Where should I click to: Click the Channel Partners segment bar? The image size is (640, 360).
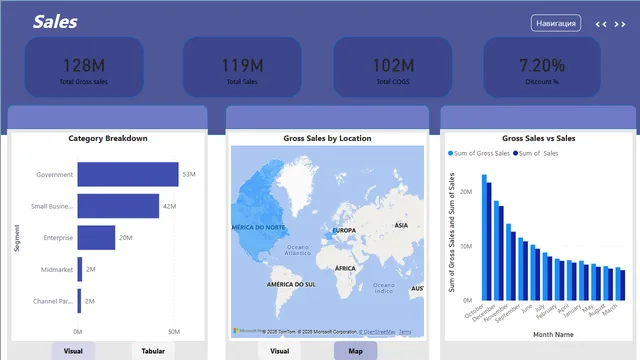point(80,301)
